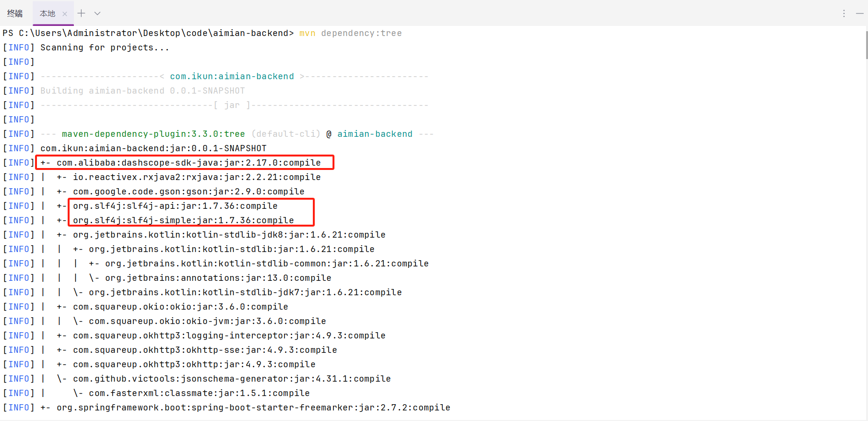Open the terminal tab options chevron
The image size is (868, 421).
[97, 13]
